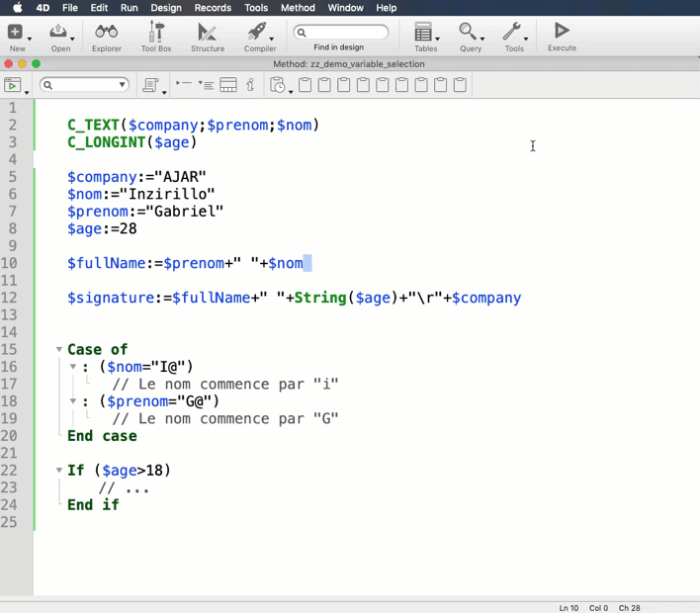Click the expand all icon
The height and width of the screenshot is (613, 700).
click(206, 85)
